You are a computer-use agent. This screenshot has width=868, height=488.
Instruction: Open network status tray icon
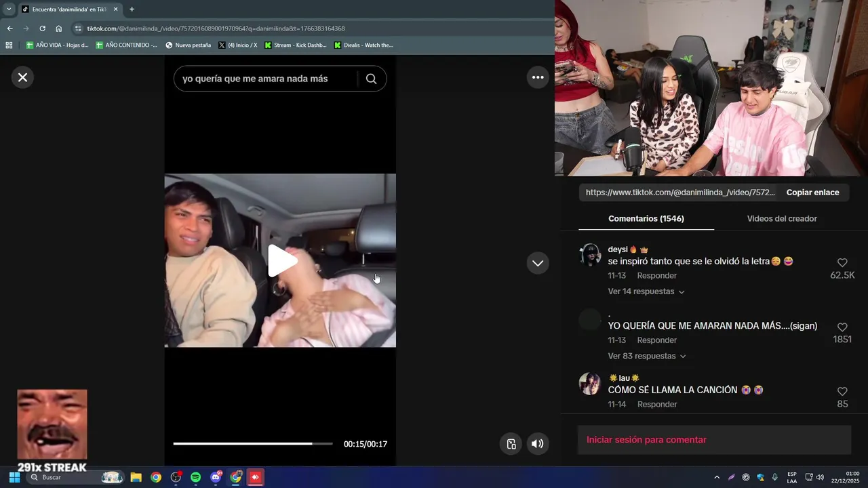pyautogui.click(x=808, y=477)
